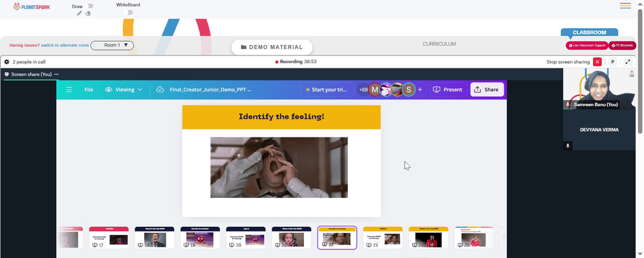Click Start your trial crown button
Image resolution: width=644 pixels, height=258 pixels.
(x=327, y=90)
